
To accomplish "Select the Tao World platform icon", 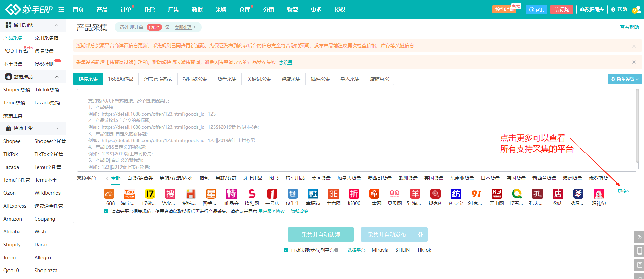I will tap(130, 194).
